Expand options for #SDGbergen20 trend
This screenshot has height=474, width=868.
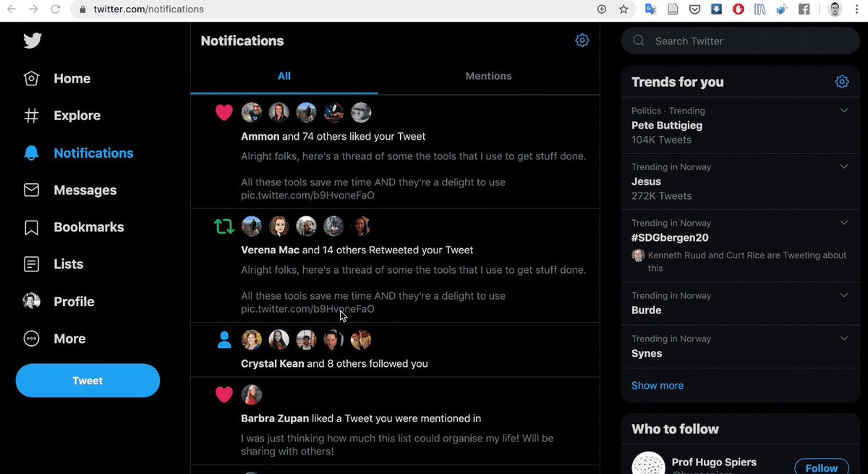(843, 222)
